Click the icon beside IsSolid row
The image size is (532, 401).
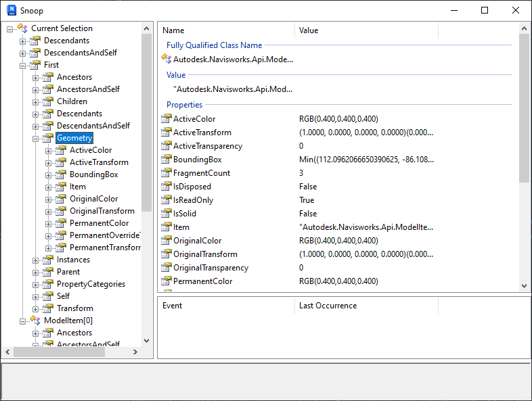click(x=167, y=214)
